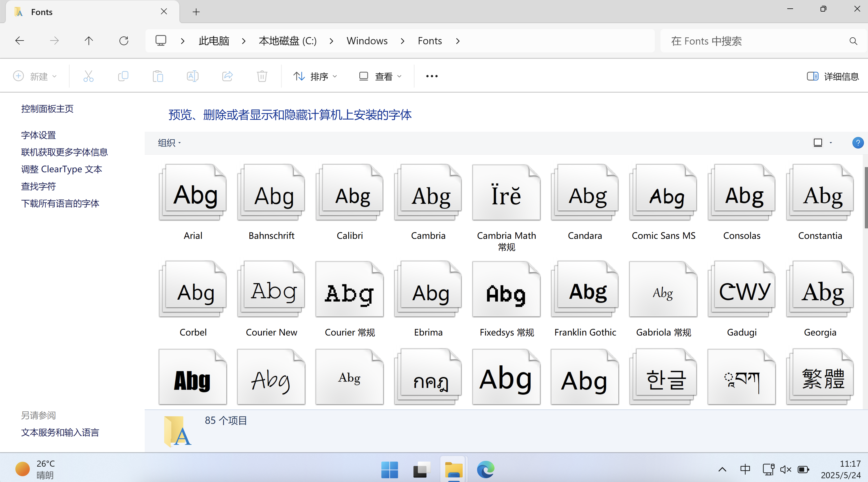Screen dimensions: 868x482
Task: Launch Microsoft Edge from the taskbar
Action: 486,470
